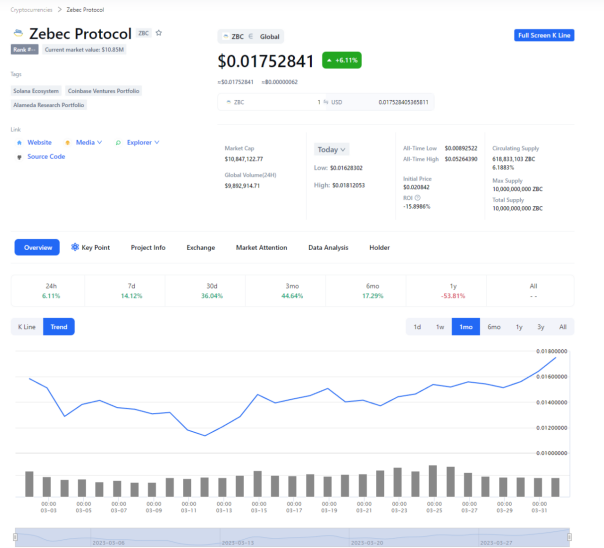Select Trend chart mode
This screenshot has height=548, width=604.
pyautogui.click(x=59, y=327)
